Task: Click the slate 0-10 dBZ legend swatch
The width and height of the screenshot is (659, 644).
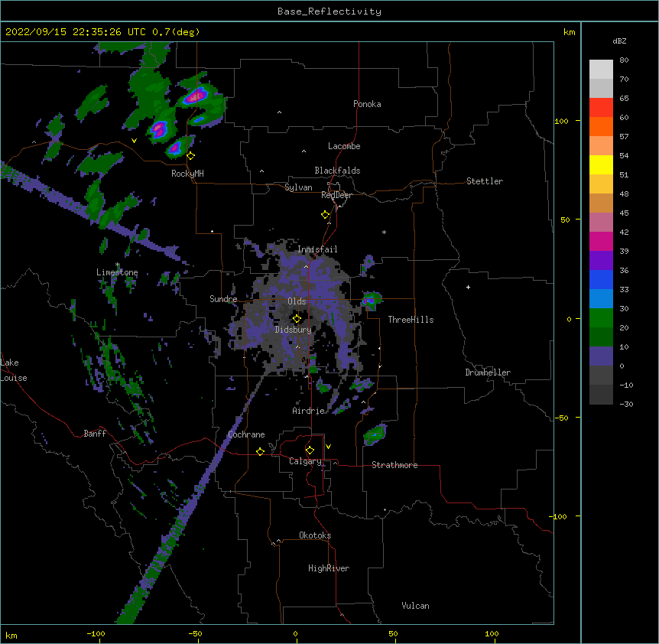Action: click(x=601, y=356)
